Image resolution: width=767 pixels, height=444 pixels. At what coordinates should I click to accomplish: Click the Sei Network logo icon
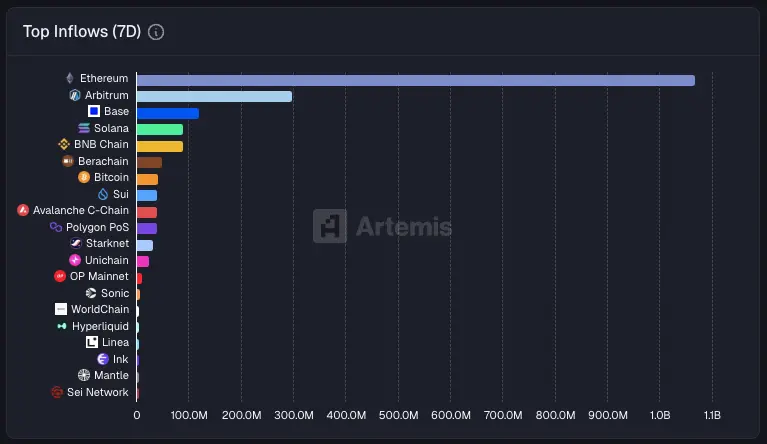[57, 392]
